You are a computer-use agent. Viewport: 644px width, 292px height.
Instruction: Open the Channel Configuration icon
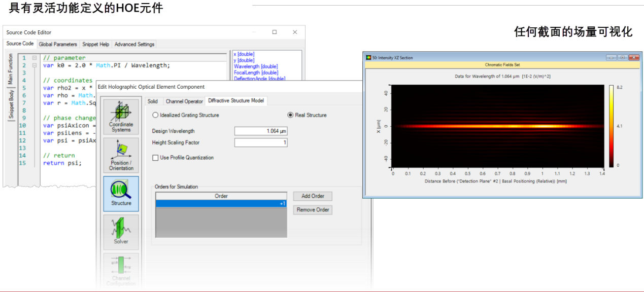click(121, 270)
